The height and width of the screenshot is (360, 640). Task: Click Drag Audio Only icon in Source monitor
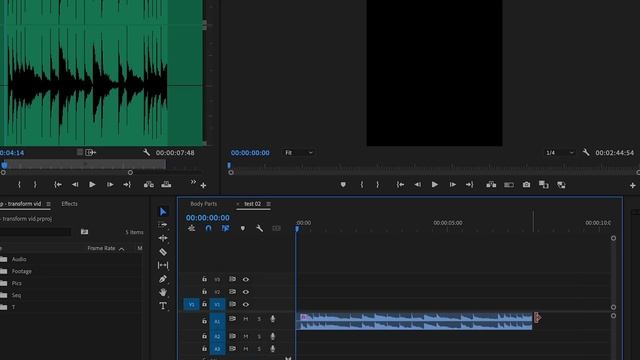click(x=90, y=152)
